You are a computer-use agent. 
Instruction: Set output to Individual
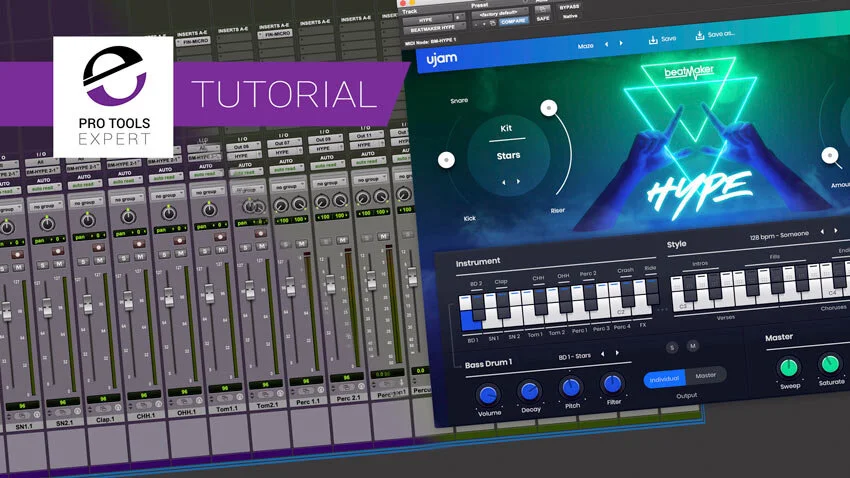click(x=665, y=379)
